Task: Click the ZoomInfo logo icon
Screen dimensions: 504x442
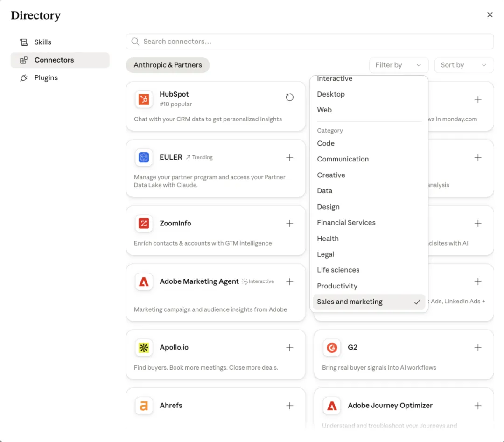Action: click(144, 224)
